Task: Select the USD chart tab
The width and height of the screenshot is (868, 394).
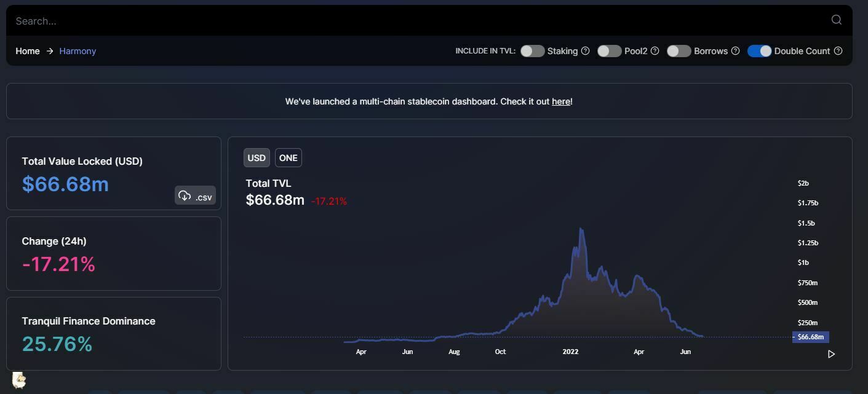Action: (x=257, y=158)
